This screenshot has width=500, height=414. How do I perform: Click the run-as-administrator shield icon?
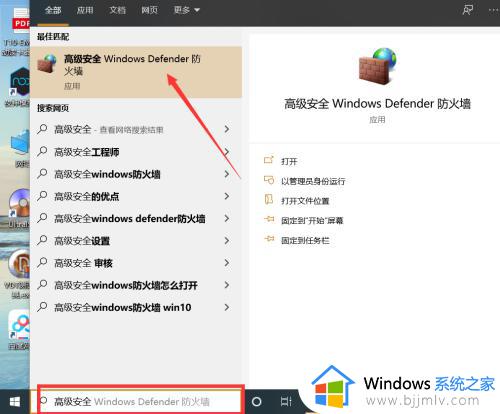pos(269,180)
